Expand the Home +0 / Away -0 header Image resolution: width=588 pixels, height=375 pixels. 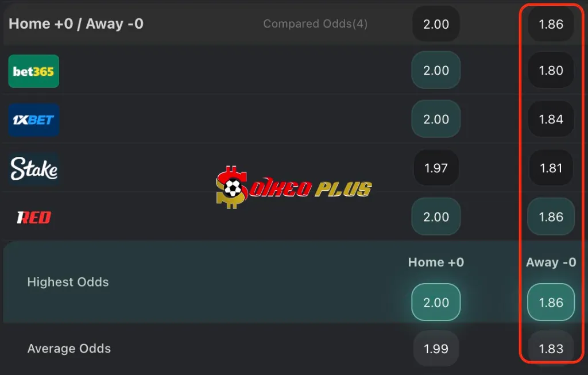click(x=75, y=24)
